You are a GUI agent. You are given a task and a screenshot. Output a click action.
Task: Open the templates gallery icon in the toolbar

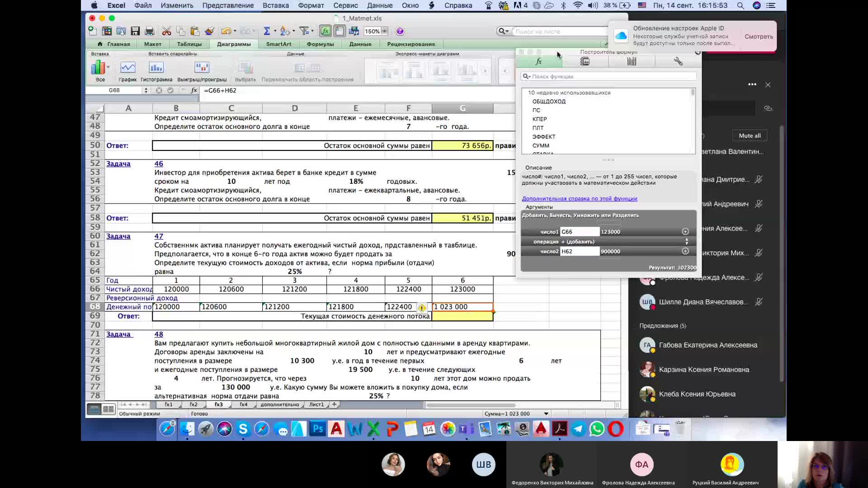(107, 31)
